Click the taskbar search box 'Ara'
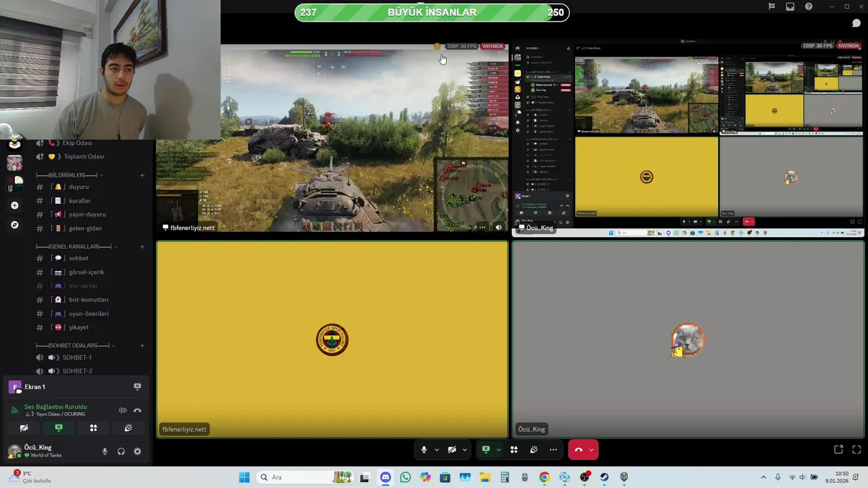Screen dimensions: 868x488 (304, 477)
